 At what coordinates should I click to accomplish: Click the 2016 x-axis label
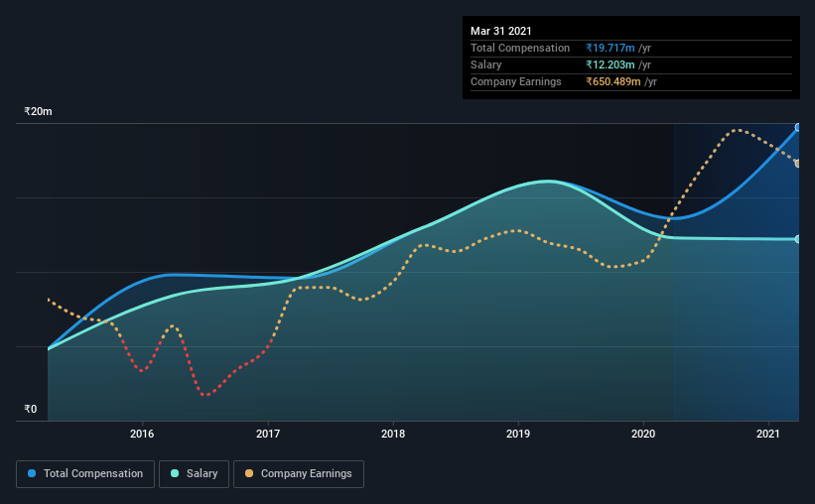pyautogui.click(x=142, y=434)
